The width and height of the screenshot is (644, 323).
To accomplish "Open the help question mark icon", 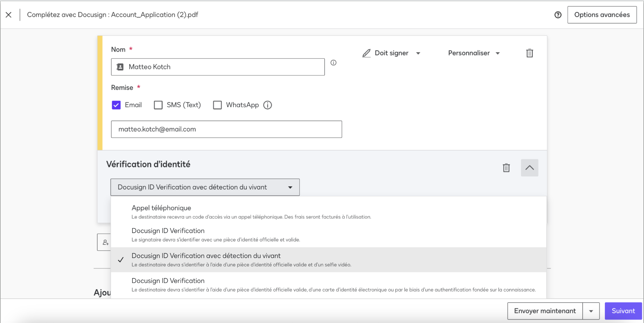I will 558,15.
